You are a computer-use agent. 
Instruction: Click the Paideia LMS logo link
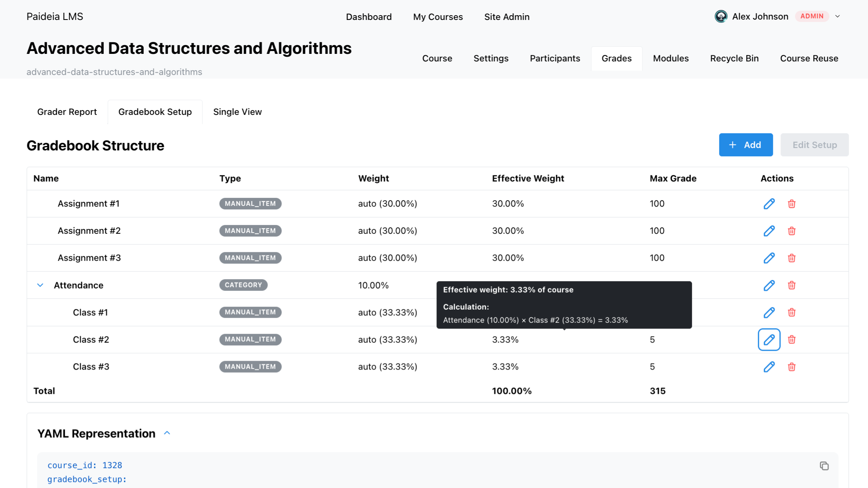pos(55,16)
